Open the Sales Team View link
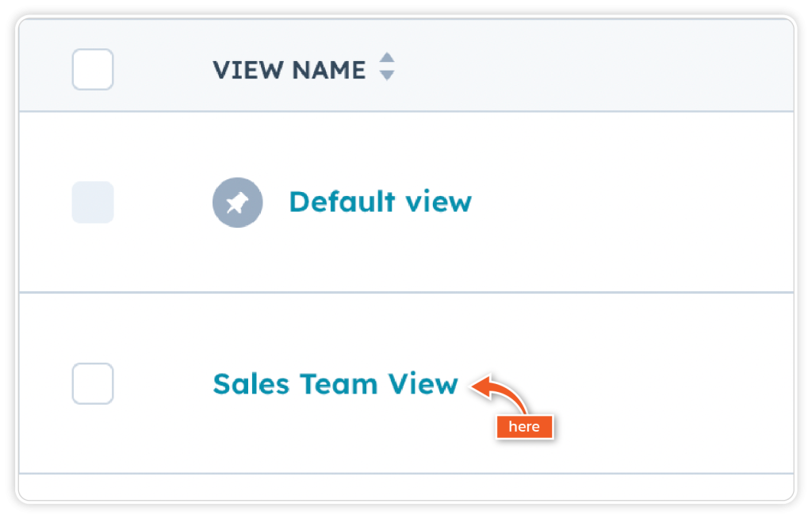Image resolution: width=812 pixels, height=519 pixels. [x=335, y=384]
